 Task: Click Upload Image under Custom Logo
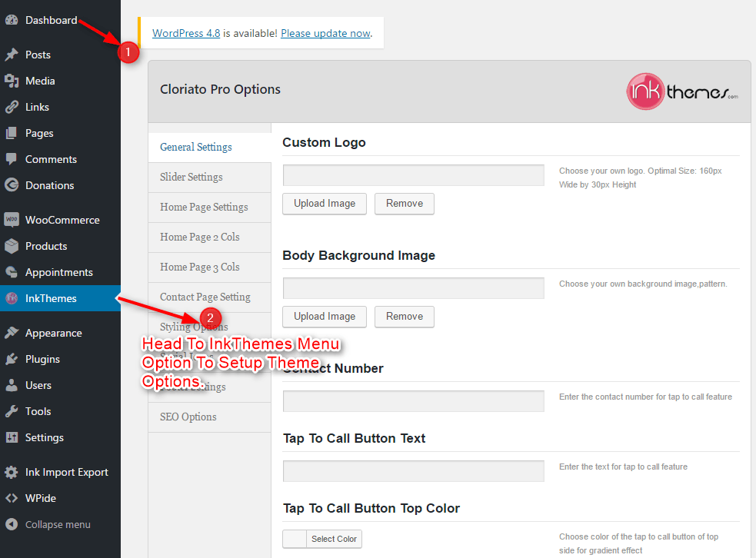point(325,204)
